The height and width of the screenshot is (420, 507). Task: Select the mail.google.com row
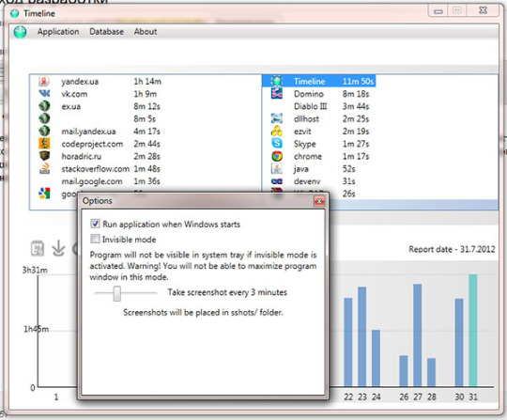(99, 181)
